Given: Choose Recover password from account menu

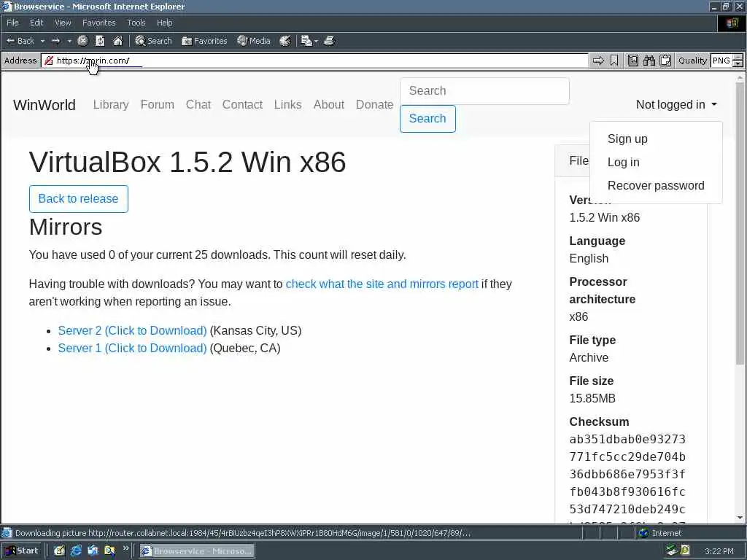Looking at the screenshot, I should tap(656, 186).
